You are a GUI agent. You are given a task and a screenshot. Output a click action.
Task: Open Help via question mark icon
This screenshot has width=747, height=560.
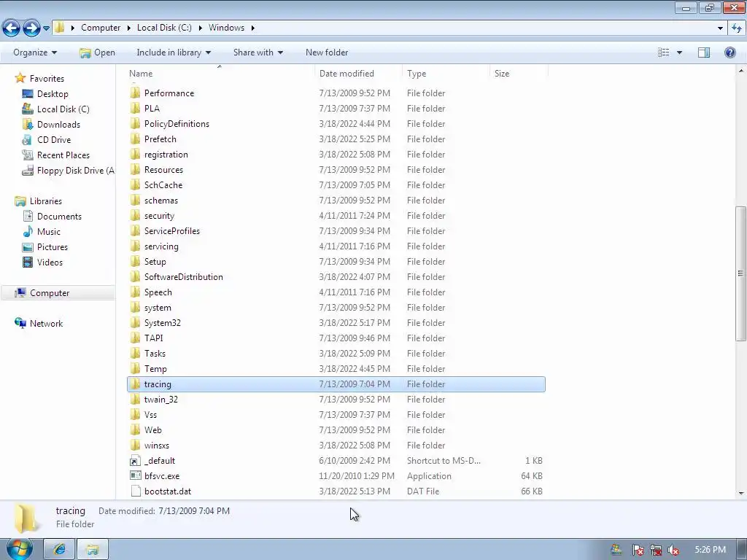[729, 52]
